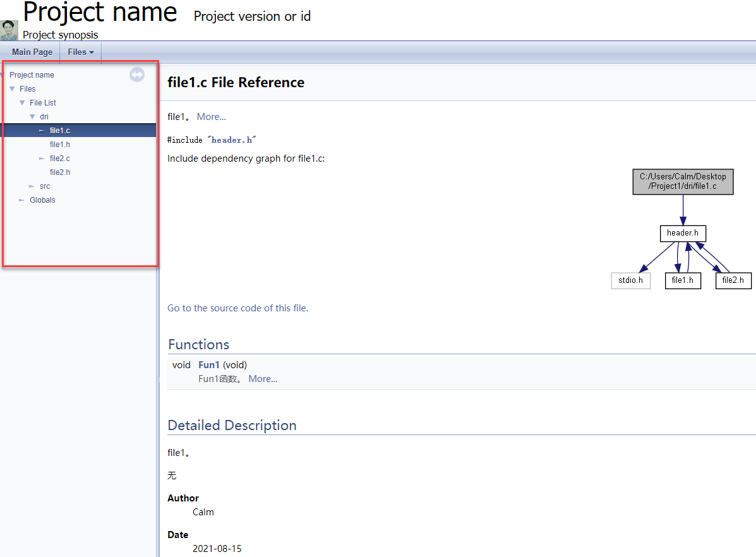
Task: Click the author name Calm
Action: point(203,512)
